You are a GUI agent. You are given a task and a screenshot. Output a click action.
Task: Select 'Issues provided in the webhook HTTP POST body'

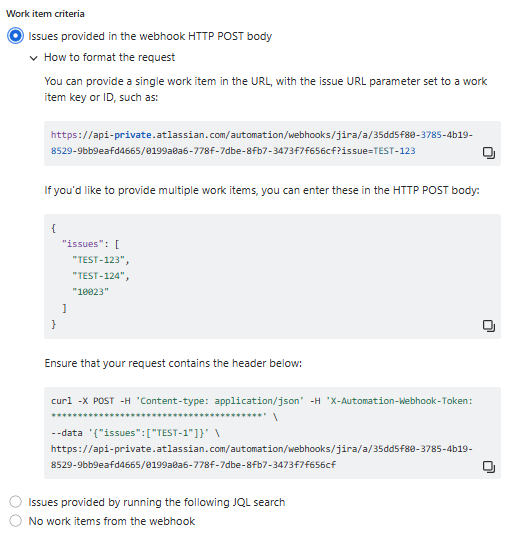[16, 36]
